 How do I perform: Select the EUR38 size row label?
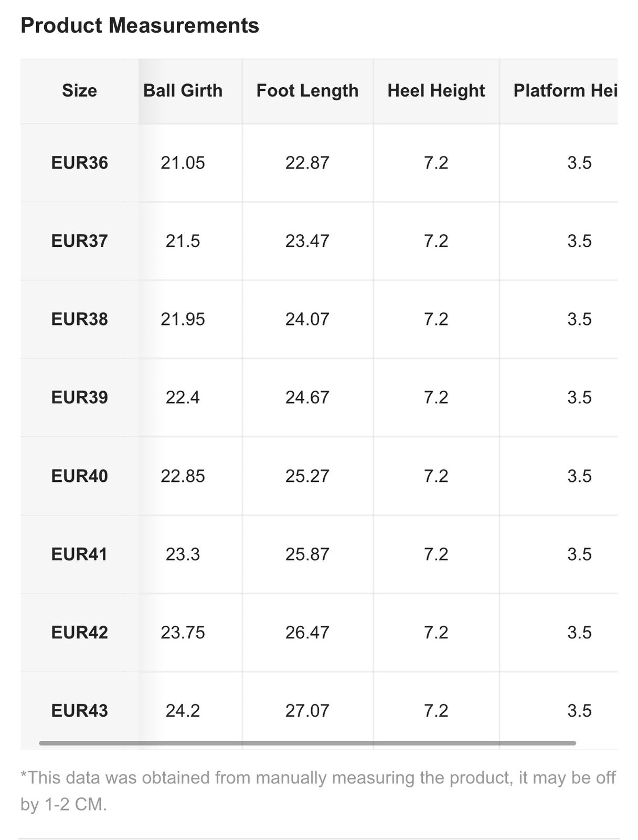(79, 319)
